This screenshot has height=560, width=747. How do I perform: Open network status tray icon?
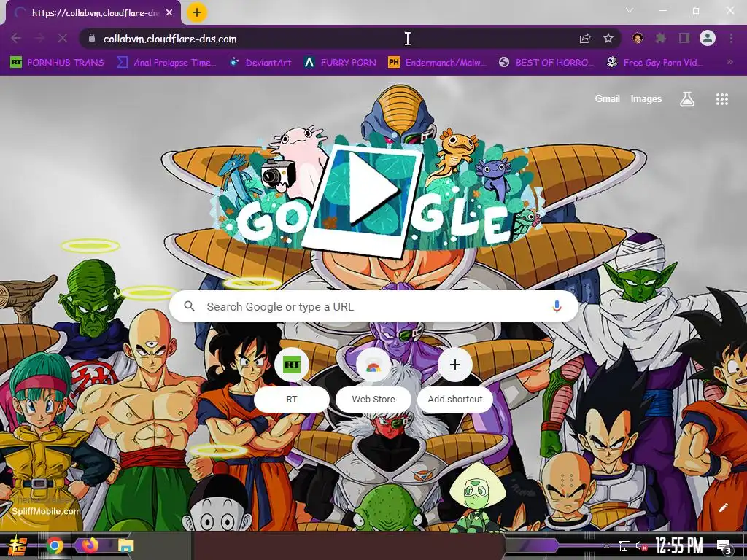click(x=624, y=545)
